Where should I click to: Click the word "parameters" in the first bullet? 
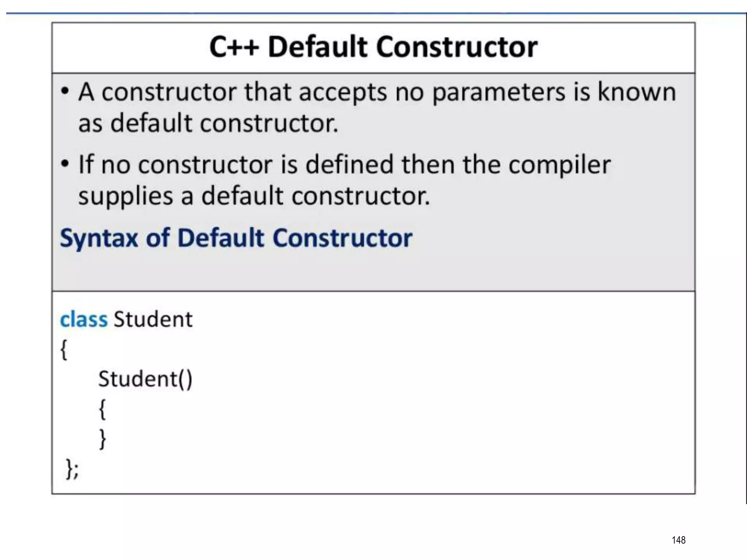[x=498, y=93]
